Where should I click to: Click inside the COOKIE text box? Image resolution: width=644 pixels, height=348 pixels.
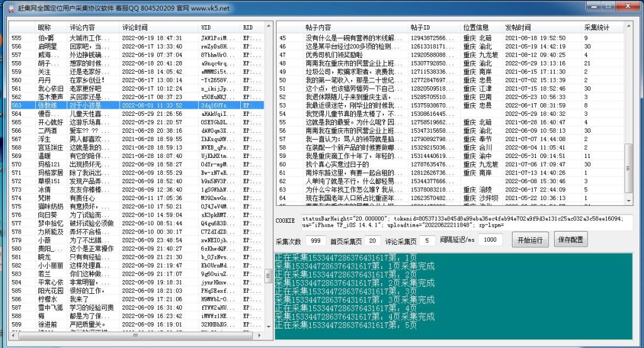467,222
